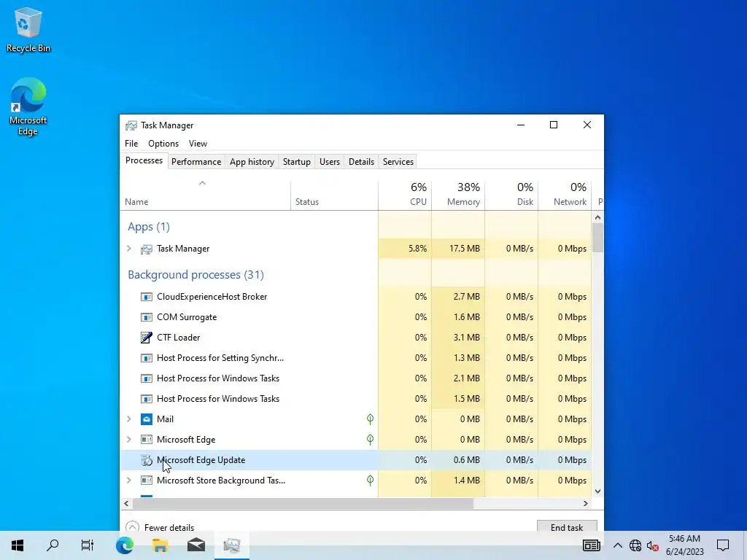Click the COM Surrogate process icon

pos(146,317)
